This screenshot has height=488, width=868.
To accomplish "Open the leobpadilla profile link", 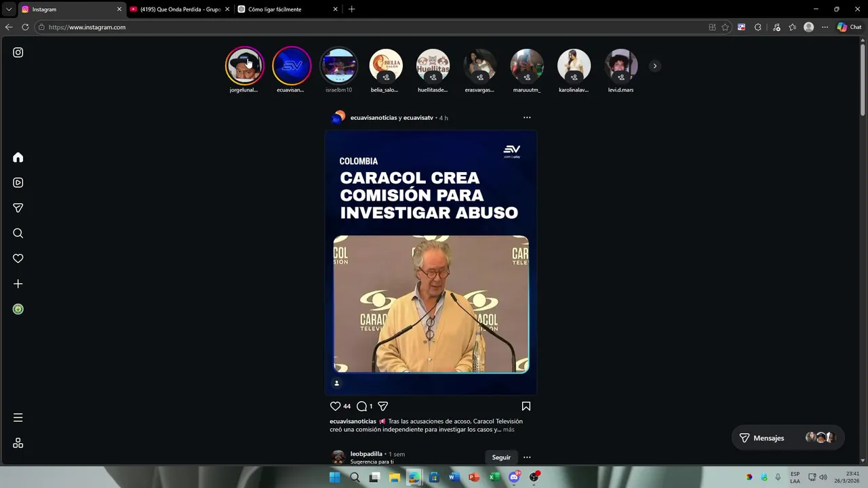I will pyautogui.click(x=366, y=454).
